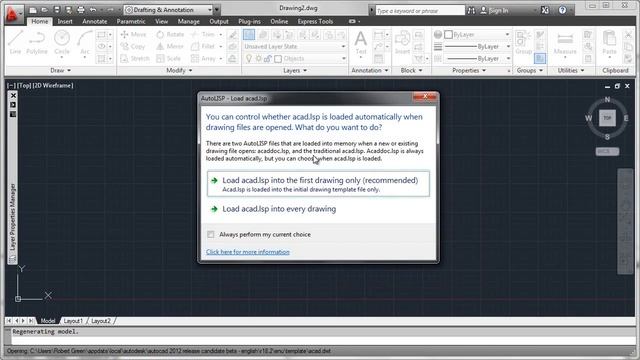Select the Line tool
640x360 pixels.
15,42
